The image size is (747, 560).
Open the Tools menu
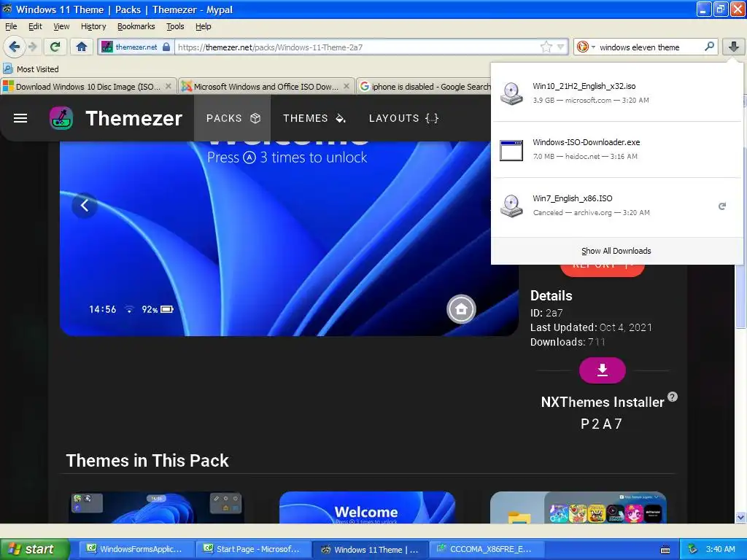click(x=175, y=26)
